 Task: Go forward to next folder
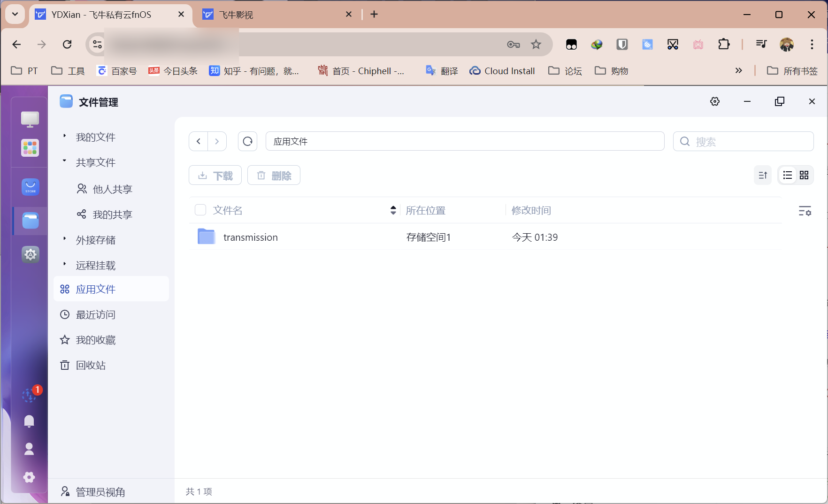217,141
